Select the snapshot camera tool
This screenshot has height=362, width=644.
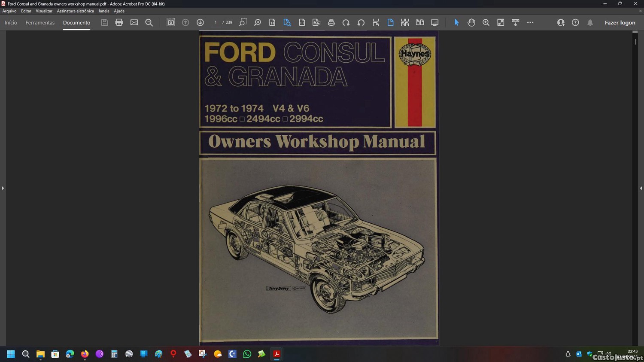pyautogui.click(x=170, y=22)
